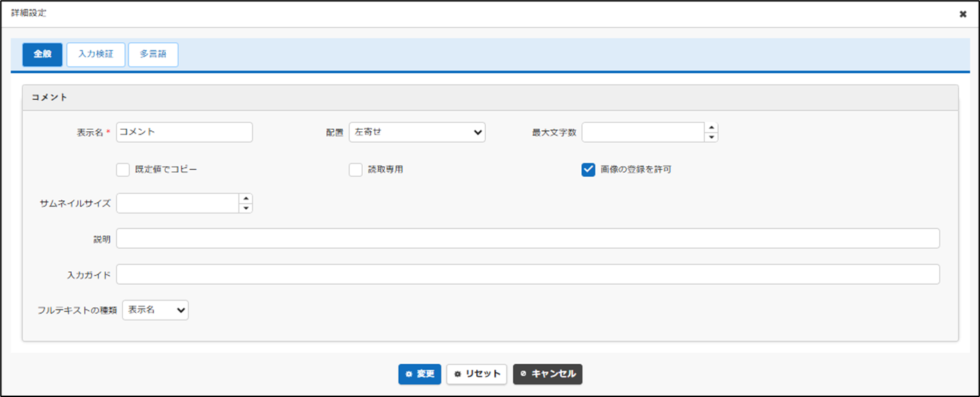Click the 説明 text field

(528, 238)
